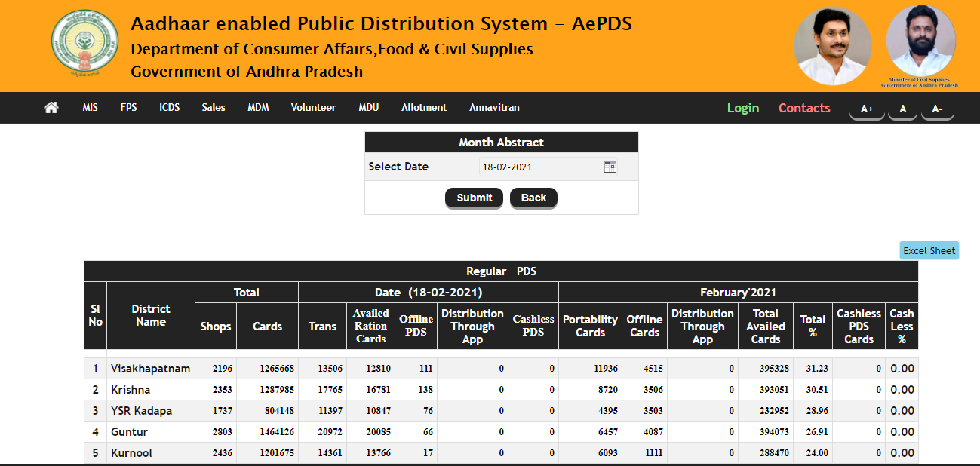
Task: Click the Submit button
Action: (x=475, y=198)
